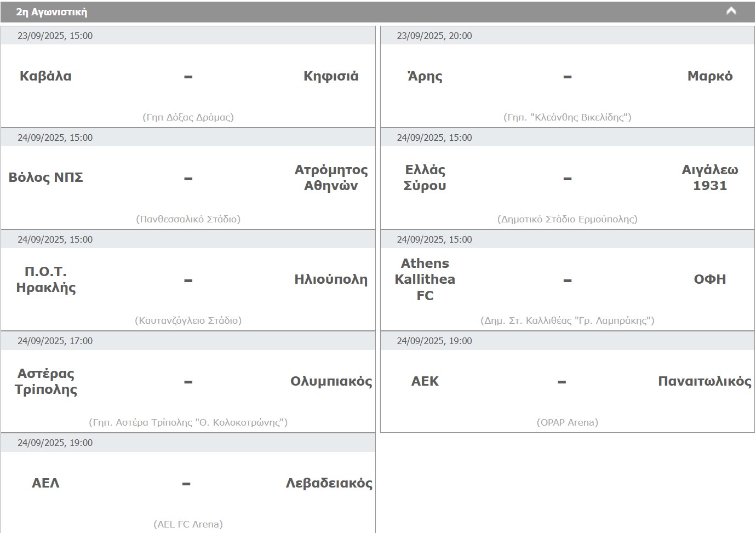Select the ΟΦΗ team name
This screenshot has height=533, width=756.
coord(710,279)
